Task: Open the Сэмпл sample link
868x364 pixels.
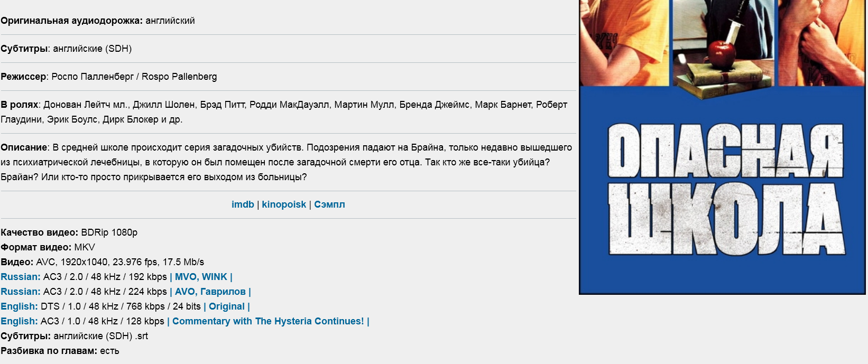Action: click(x=329, y=204)
